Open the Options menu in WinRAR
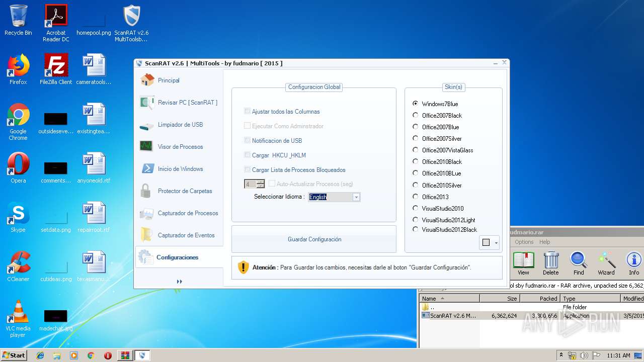Image resolution: width=644 pixels, height=362 pixels. [x=524, y=242]
